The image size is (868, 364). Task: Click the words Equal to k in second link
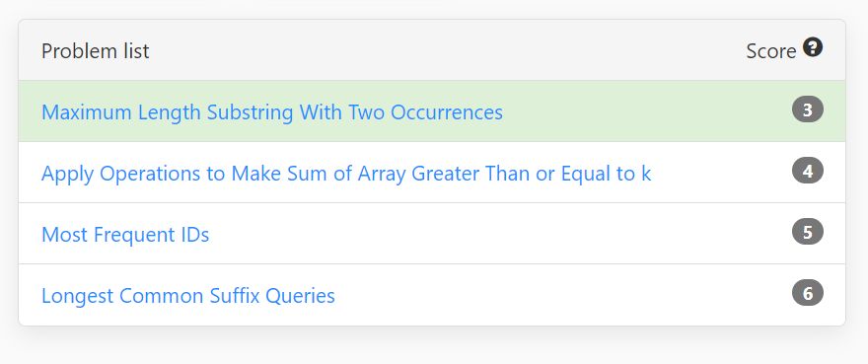coord(607,174)
